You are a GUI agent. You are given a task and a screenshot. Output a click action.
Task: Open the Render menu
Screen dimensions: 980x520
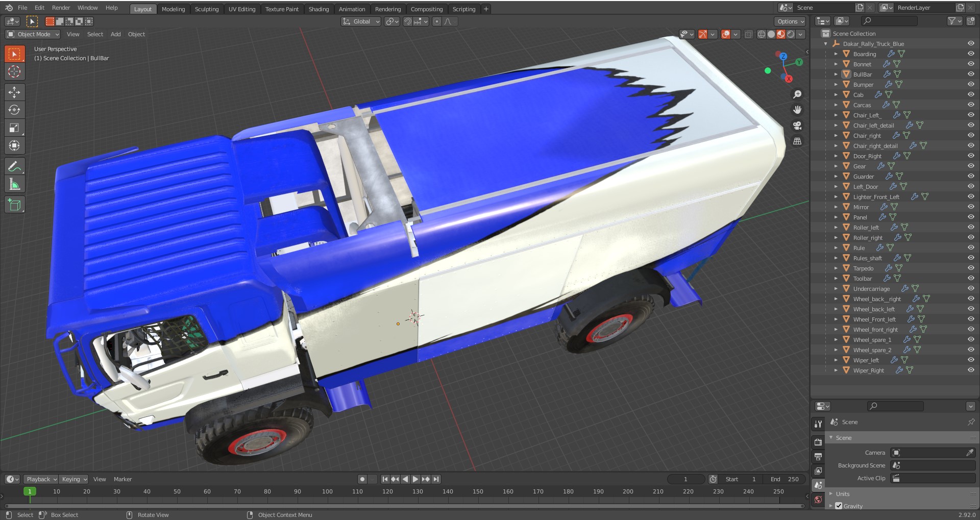pyautogui.click(x=61, y=8)
